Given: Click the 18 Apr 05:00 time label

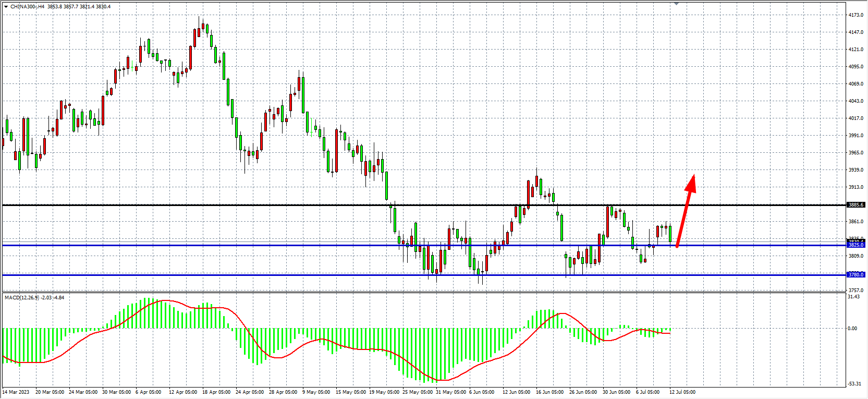Looking at the screenshot, I should (216, 392).
